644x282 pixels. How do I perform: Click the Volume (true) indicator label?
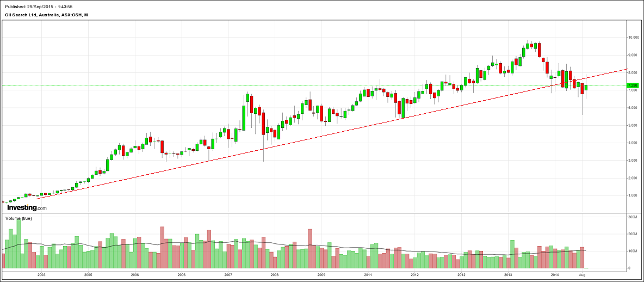(18, 218)
